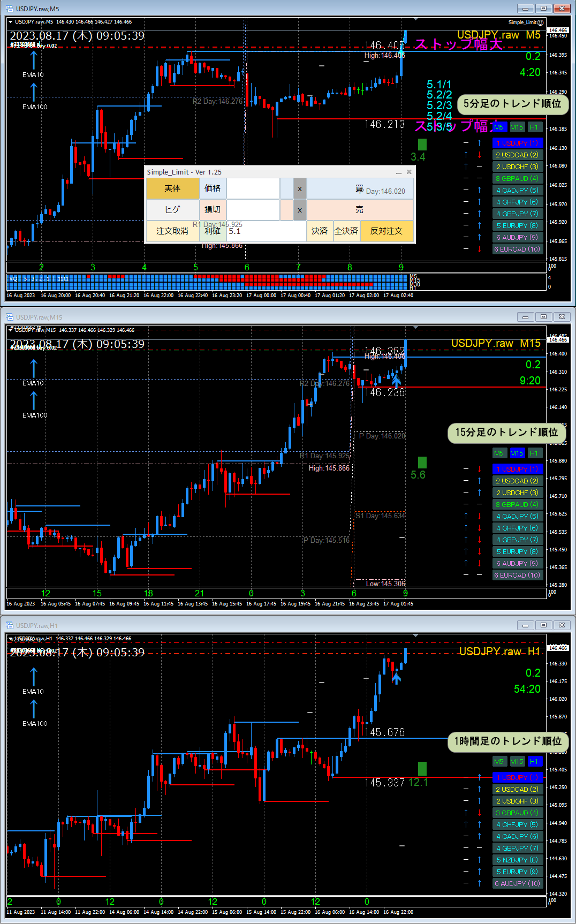
Task: Click the USDJPY.raw,M5 window title icon
Action: (10, 9)
